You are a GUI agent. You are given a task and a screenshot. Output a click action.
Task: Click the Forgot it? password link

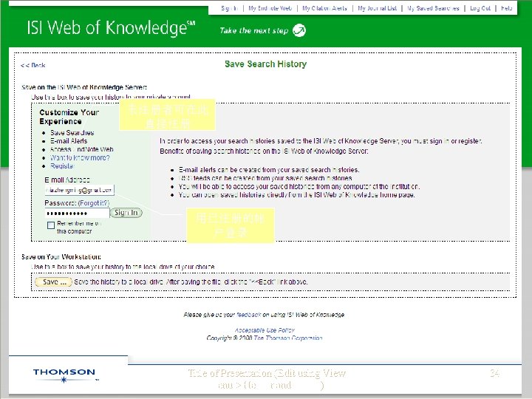point(94,203)
